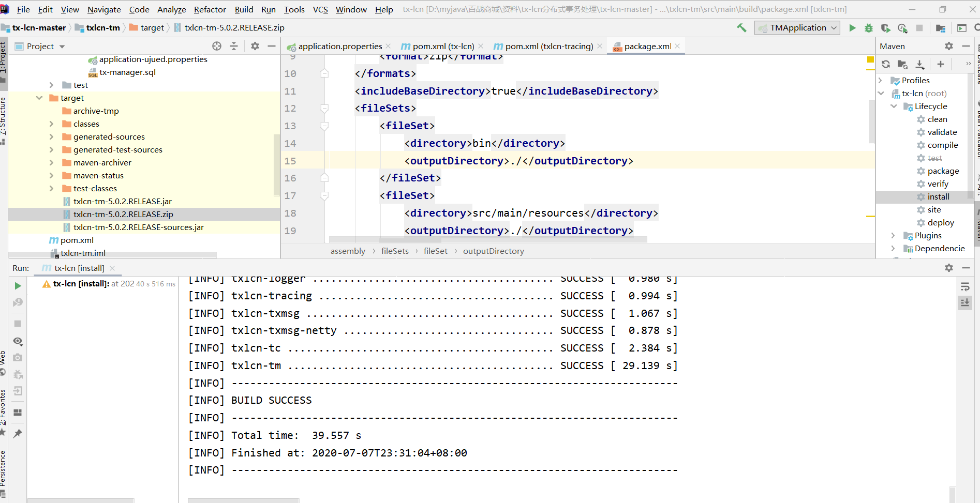Image resolution: width=980 pixels, height=503 pixels.
Task: Open Run panel settings gear
Action: (949, 268)
